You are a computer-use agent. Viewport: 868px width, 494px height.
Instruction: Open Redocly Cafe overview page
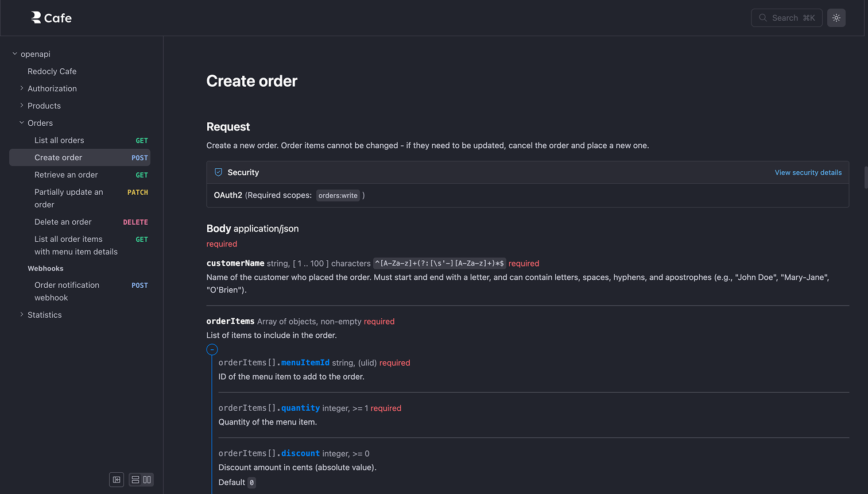52,71
